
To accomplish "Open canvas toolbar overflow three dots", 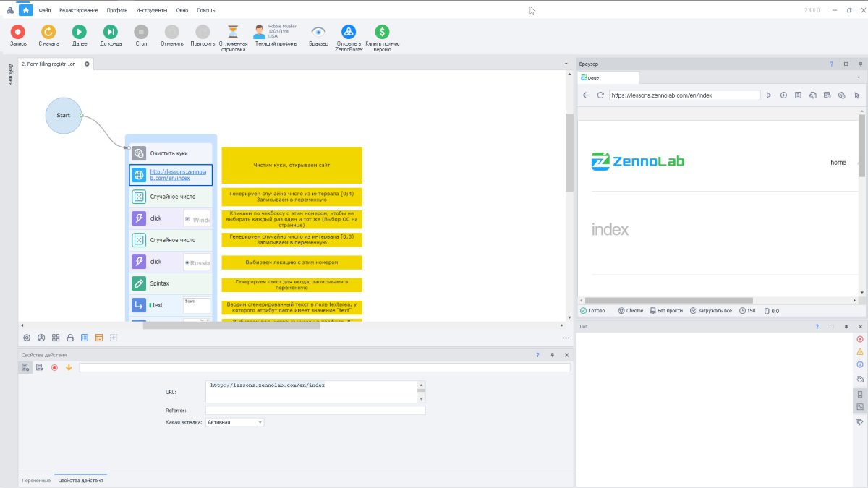I will point(566,338).
